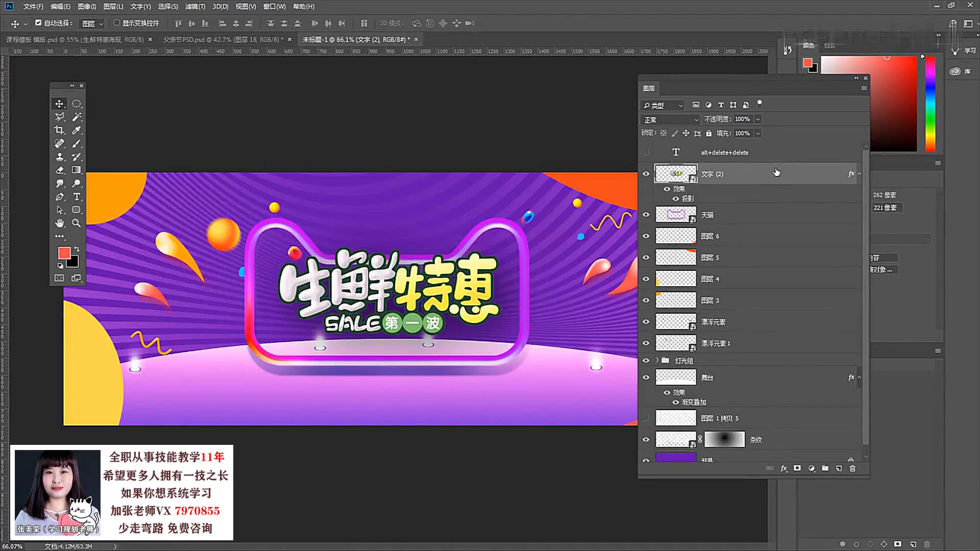
Task: Hide the 图层 5 layer
Action: point(646,258)
